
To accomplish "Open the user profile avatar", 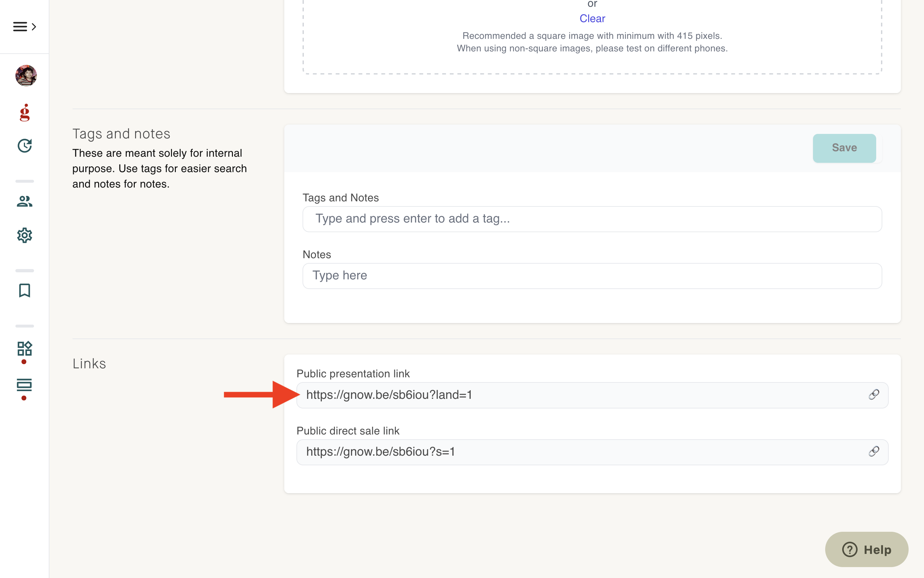I will tap(26, 75).
